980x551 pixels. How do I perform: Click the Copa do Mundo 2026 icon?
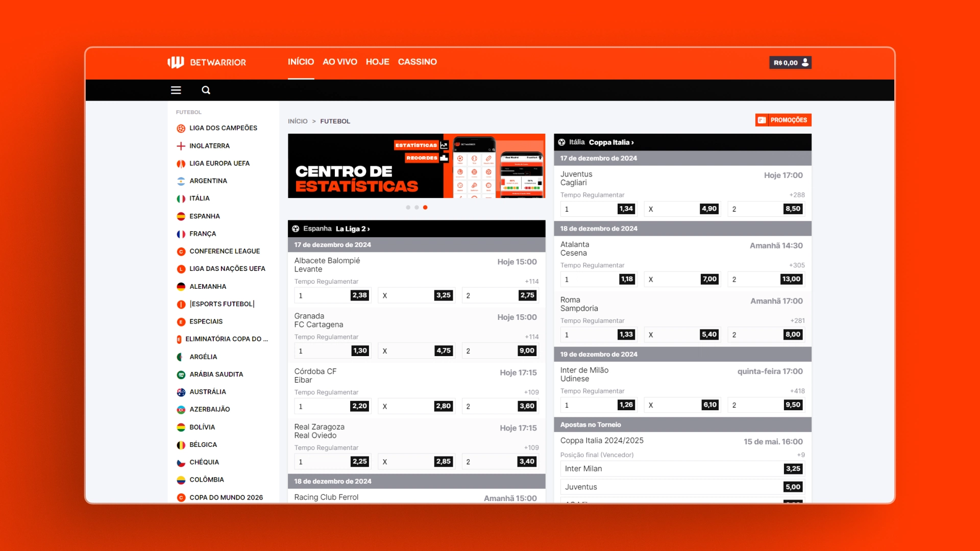coord(181,497)
